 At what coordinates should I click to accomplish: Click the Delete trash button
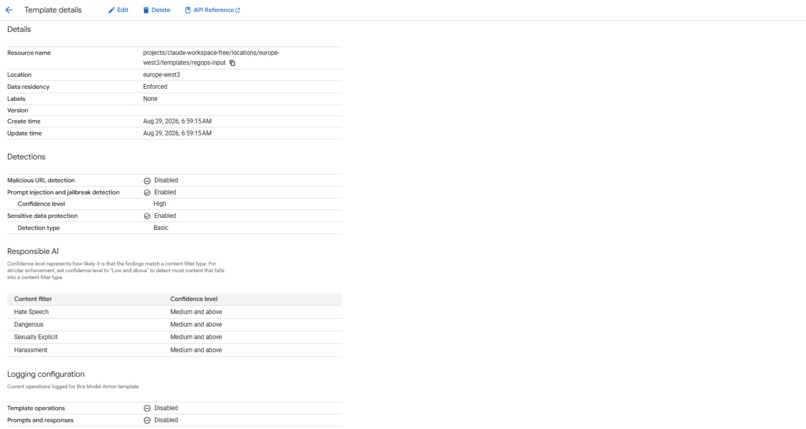[156, 10]
